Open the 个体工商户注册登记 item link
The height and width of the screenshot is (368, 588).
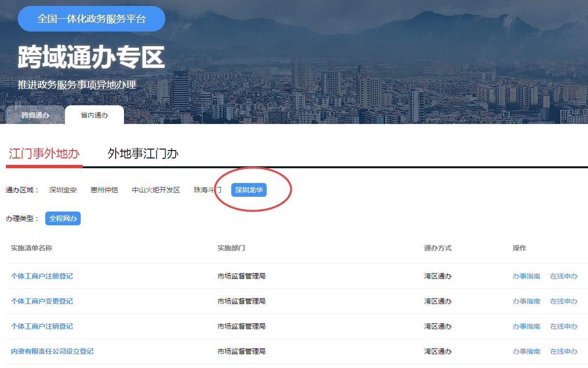(42, 276)
